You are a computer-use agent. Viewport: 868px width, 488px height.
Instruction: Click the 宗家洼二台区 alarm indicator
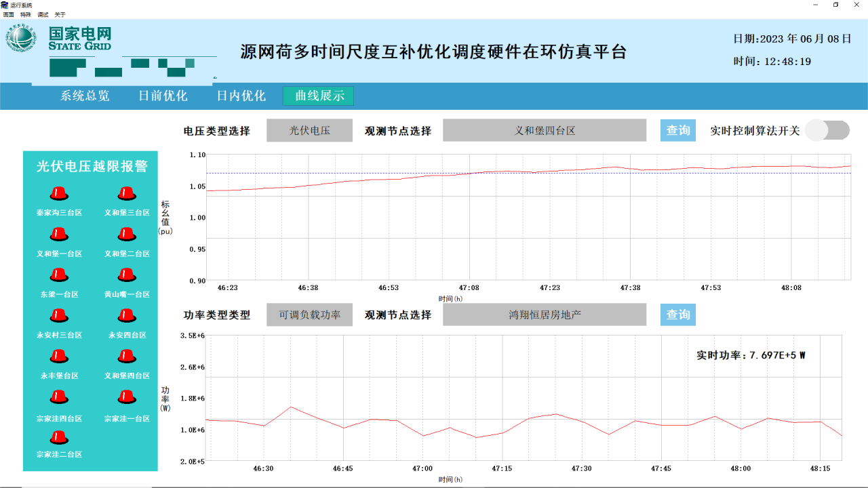pos(59,438)
